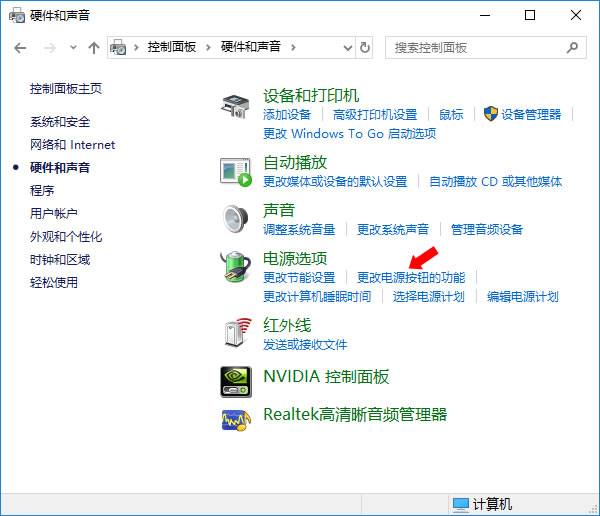
Task: Click 自动播放 CD 或其他媒体
Action: tap(496, 181)
